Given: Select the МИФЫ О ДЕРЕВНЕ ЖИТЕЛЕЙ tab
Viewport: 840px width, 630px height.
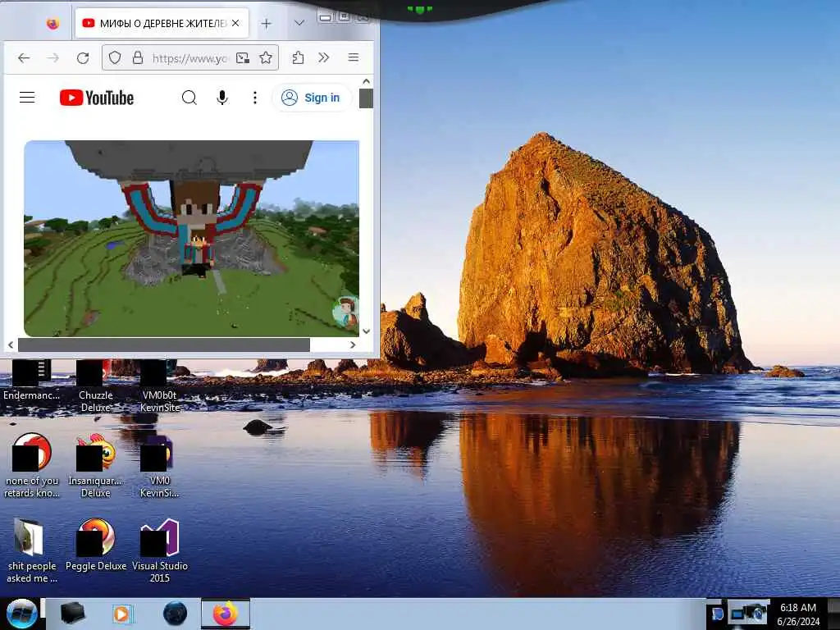Looking at the screenshot, I should click(162, 23).
